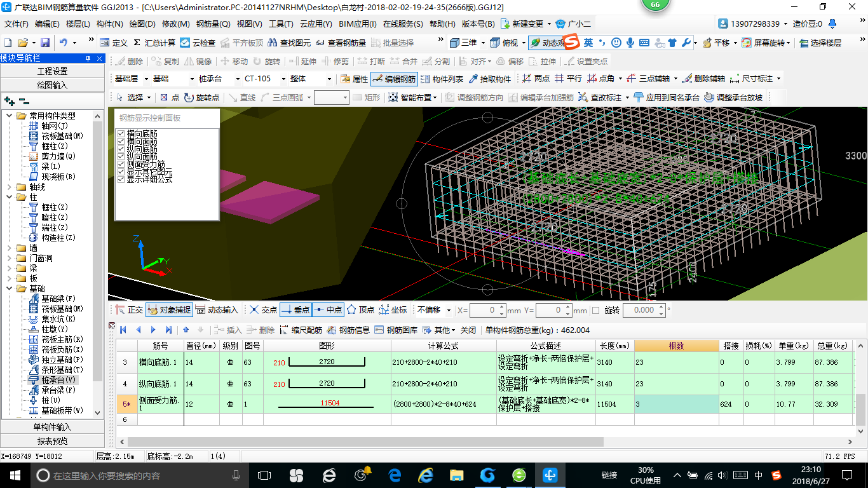The width and height of the screenshot is (868, 488).
Task: Toggle 编辑钢筋 edit rebar
Action: [x=394, y=79]
